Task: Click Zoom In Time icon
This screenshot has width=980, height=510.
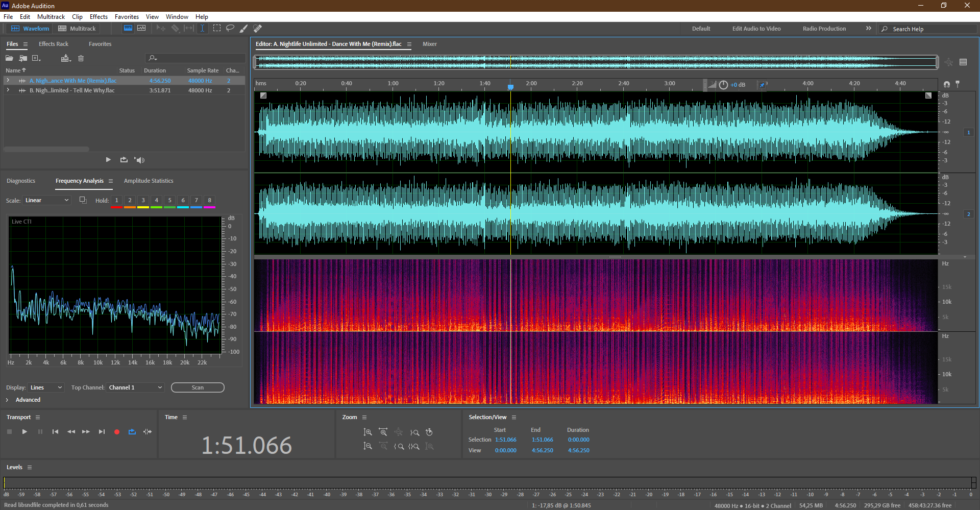Action: pyautogui.click(x=383, y=432)
